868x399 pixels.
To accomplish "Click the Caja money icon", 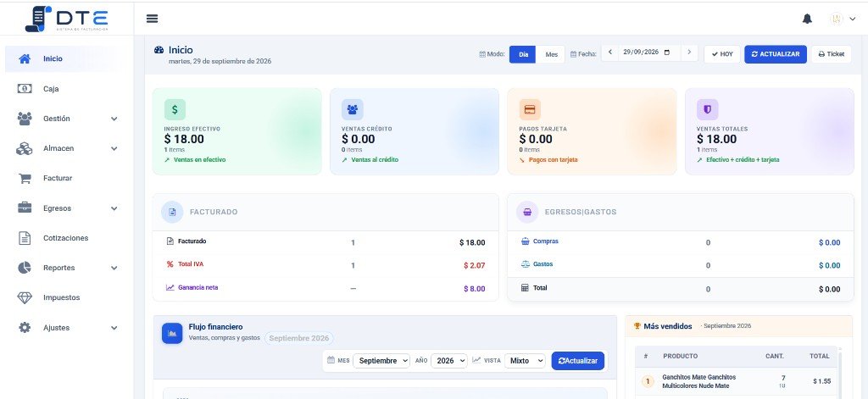I will point(25,89).
